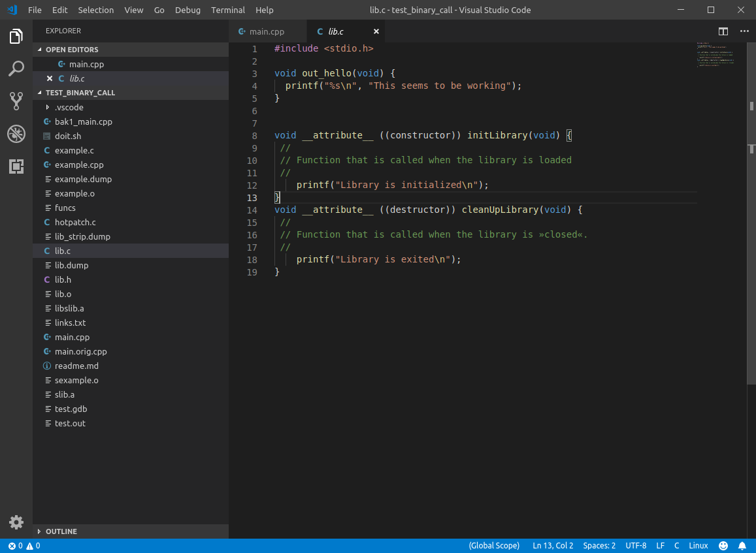Change indentation via Spaces: 2
Screen dimensions: 756x553
(599, 546)
